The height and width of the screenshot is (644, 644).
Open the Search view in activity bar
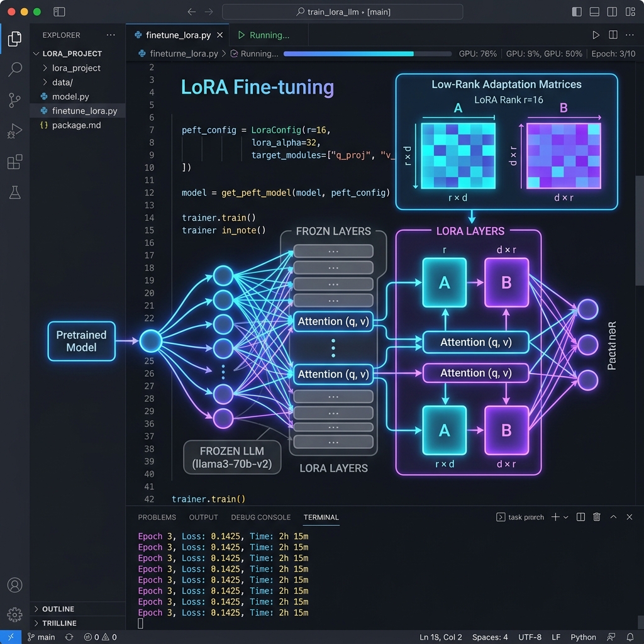[x=15, y=69]
